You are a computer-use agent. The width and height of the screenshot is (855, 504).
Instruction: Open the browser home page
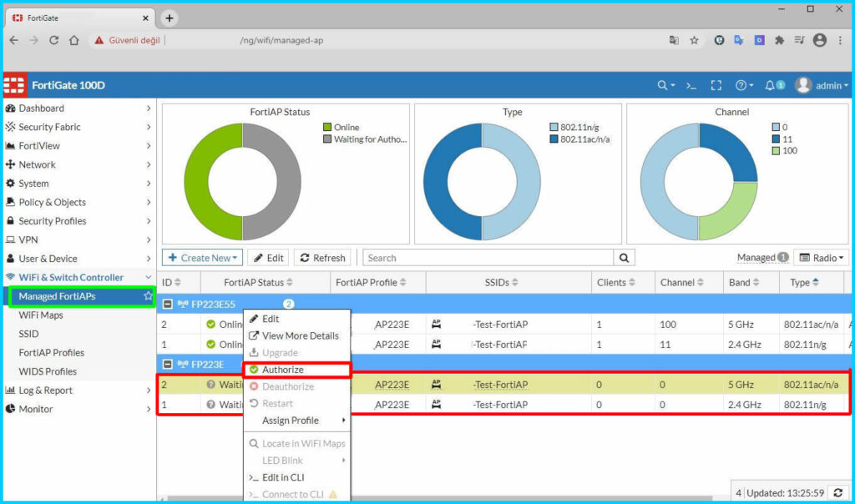[x=74, y=40]
